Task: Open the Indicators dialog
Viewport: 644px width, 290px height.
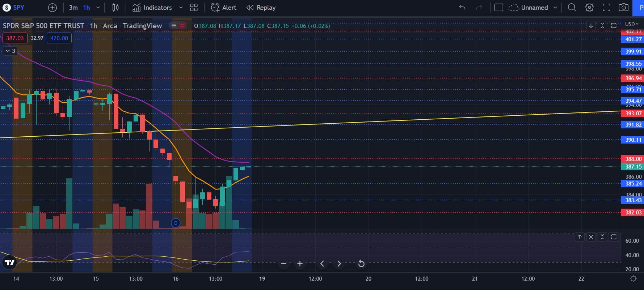Action: coord(152,8)
